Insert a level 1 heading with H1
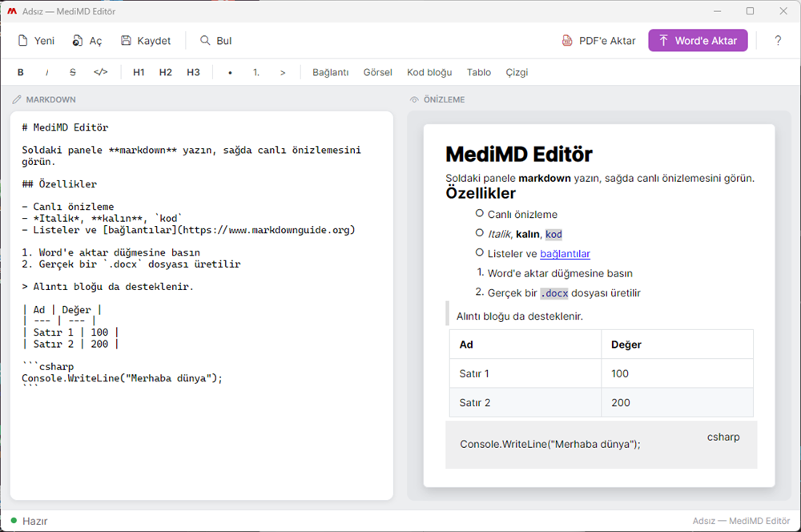801x532 pixels. click(139, 73)
